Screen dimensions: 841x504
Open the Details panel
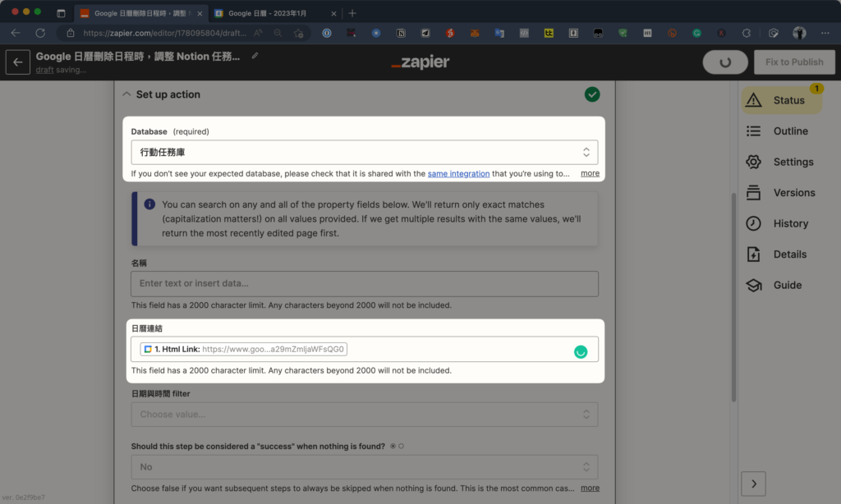click(776, 254)
